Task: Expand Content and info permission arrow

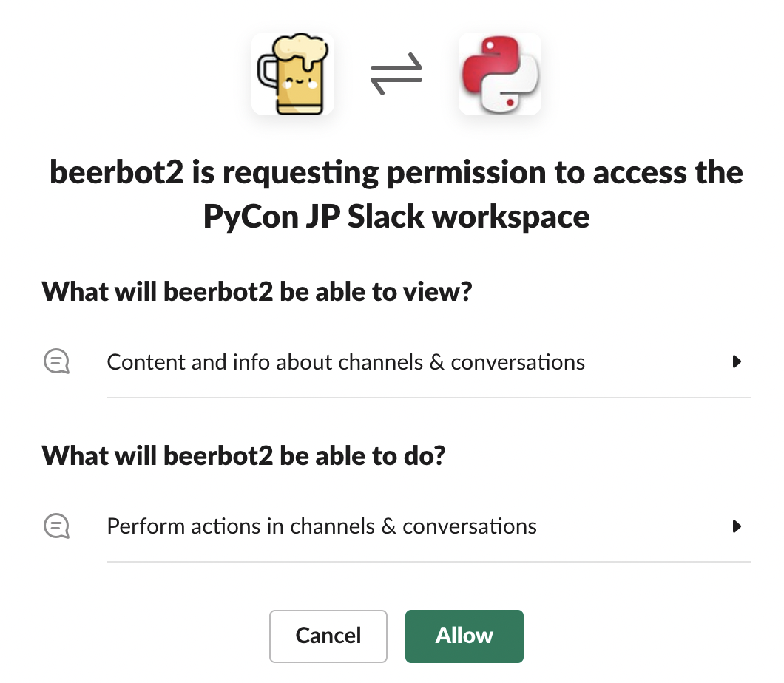Action: tap(736, 362)
